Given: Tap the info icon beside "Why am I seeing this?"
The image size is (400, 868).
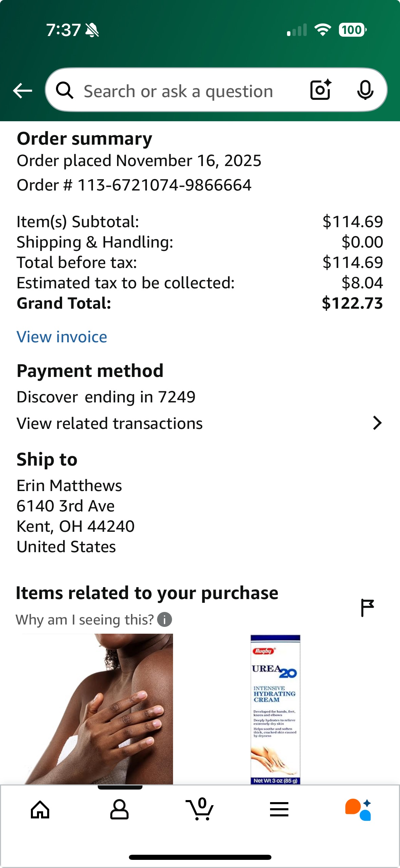Looking at the screenshot, I should [x=165, y=620].
